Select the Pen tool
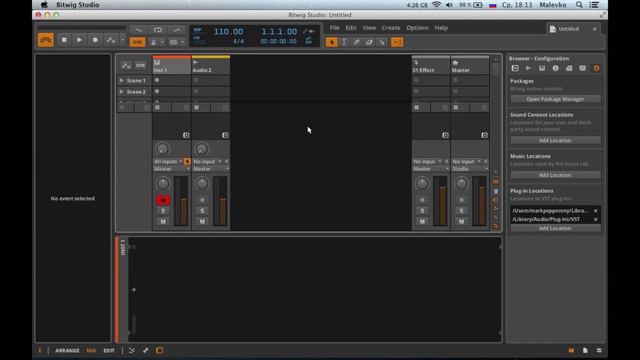640x360 pixels. point(356,42)
